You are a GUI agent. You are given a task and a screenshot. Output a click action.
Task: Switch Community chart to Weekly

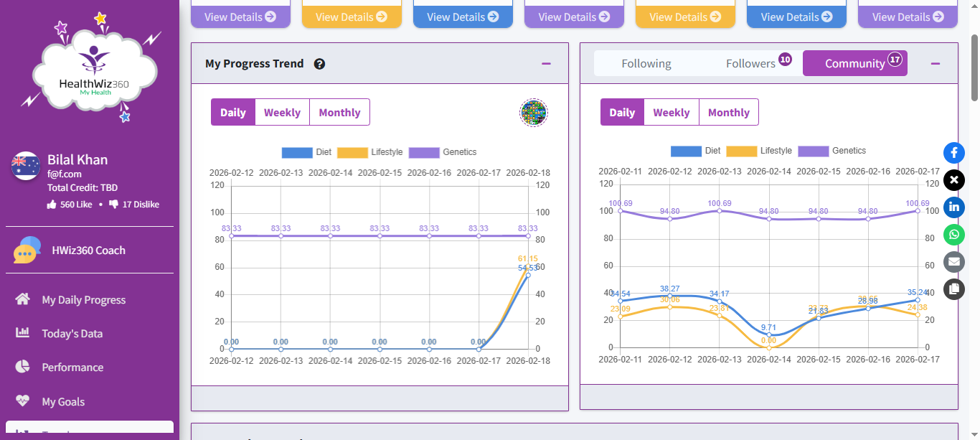[672, 113]
